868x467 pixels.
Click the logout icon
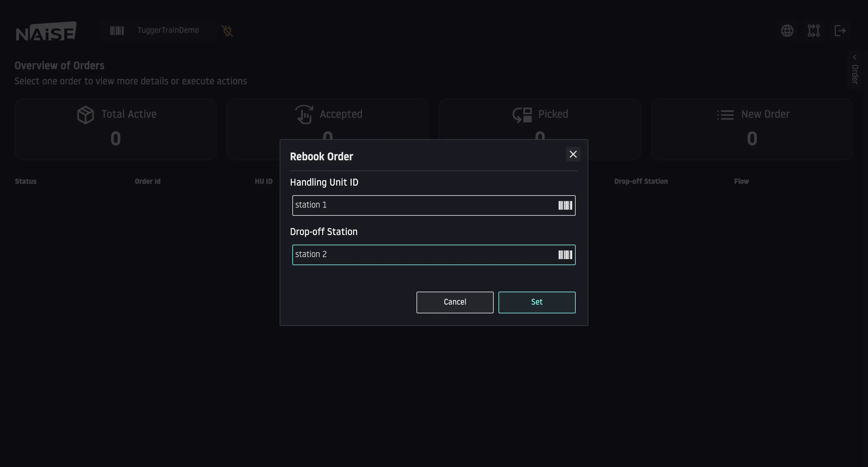[x=840, y=31]
